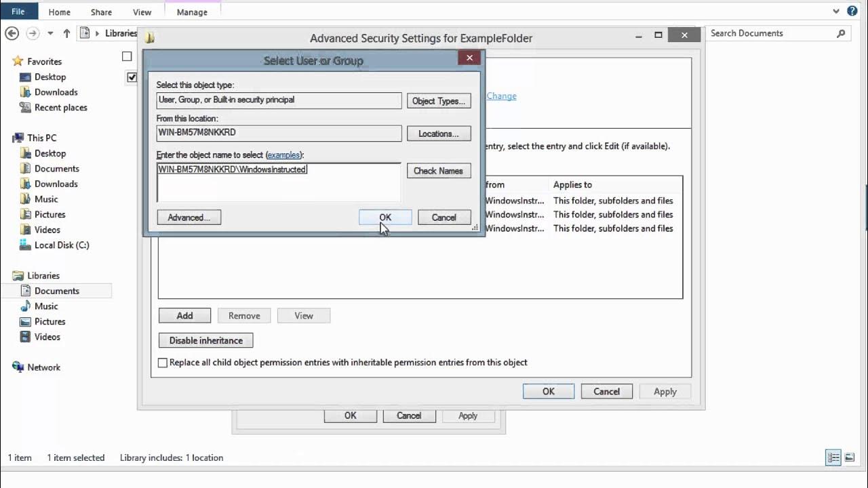Switch to large icons view in status bar
The height and width of the screenshot is (488, 868).
(x=850, y=457)
